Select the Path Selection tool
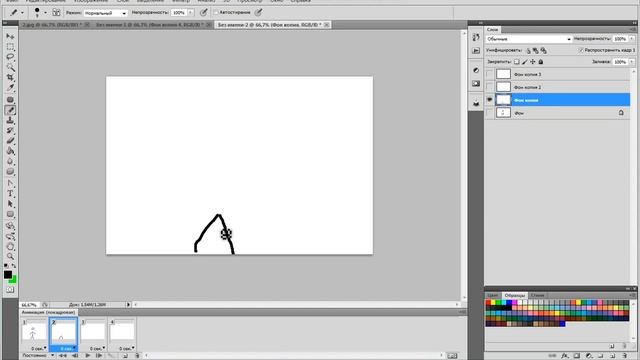 click(10, 204)
